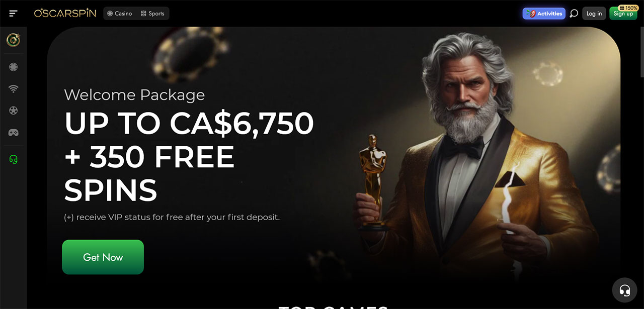The width and height of the screenshot is (644, 309).
Task: Select the live wifi-signal sidebar icon
Action: point(14,89)
